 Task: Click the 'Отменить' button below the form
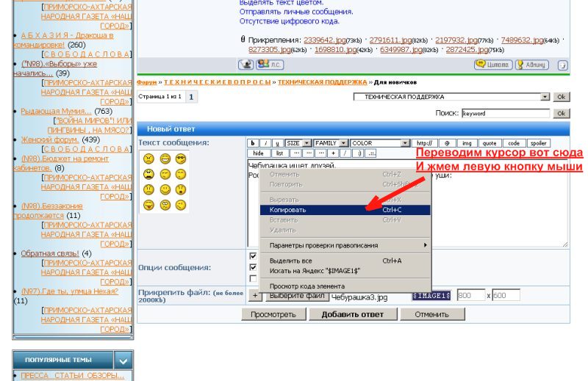432,314
